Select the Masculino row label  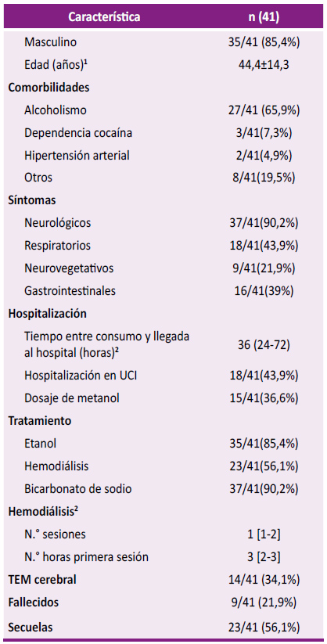tap(51, 42)
